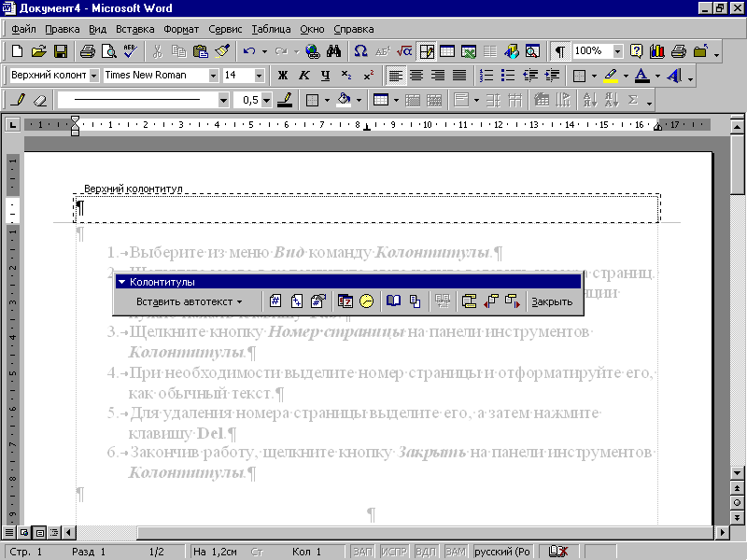Insert time clock icon in Колонтитулы

pos(366,301)
